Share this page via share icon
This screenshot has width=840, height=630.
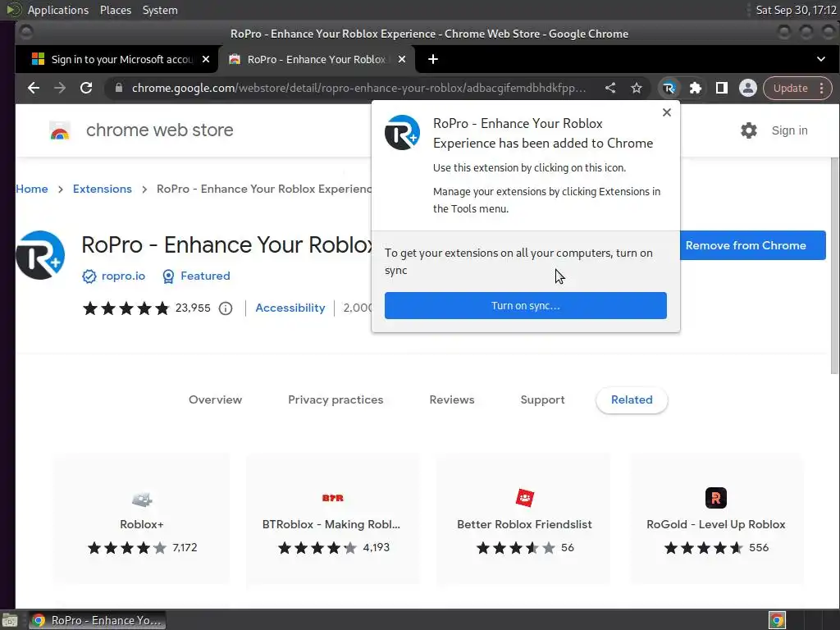610,88
